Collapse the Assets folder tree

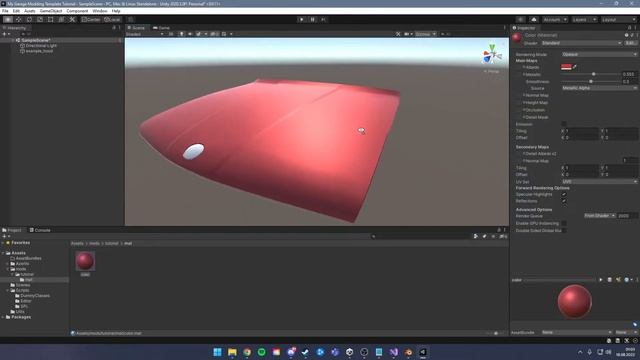pyautogui.click(x=3, y=253)
